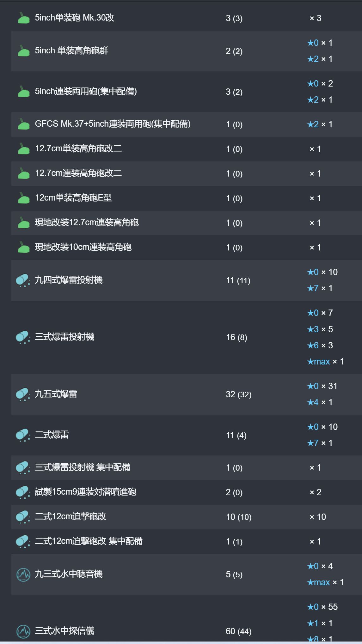The image size is (362, 644).
Task: Click the 60 (44) count for 三式水中探信儀
Action: coord(239,631)
